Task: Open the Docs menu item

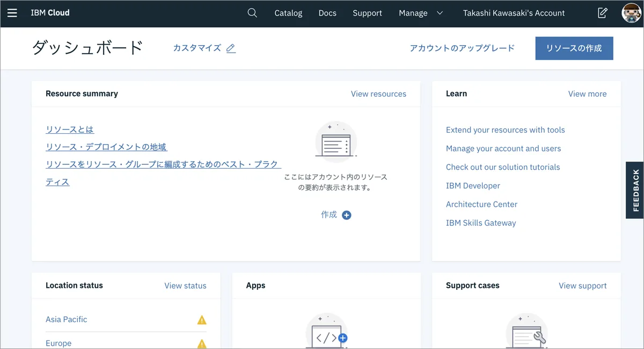Action: (x=327, y=13)
